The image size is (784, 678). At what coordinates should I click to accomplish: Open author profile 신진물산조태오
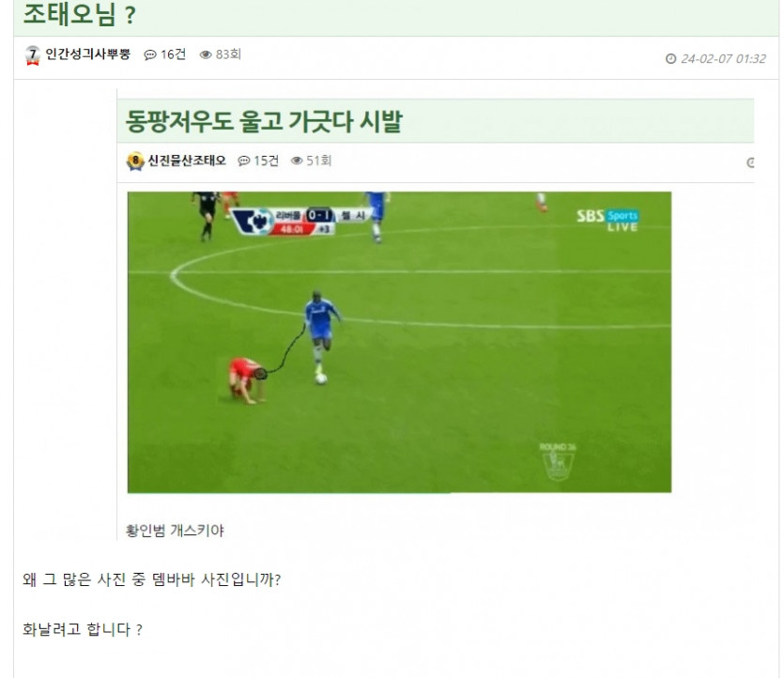click(187, 161)
